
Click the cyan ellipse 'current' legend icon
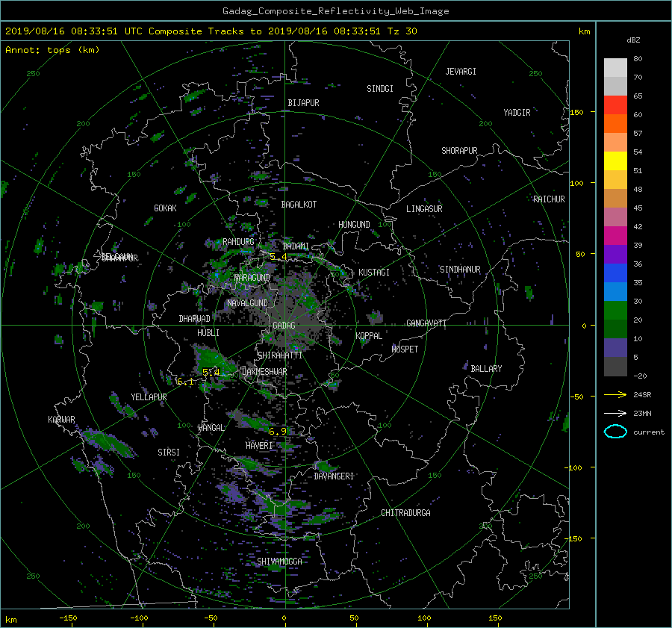(615, 432)
